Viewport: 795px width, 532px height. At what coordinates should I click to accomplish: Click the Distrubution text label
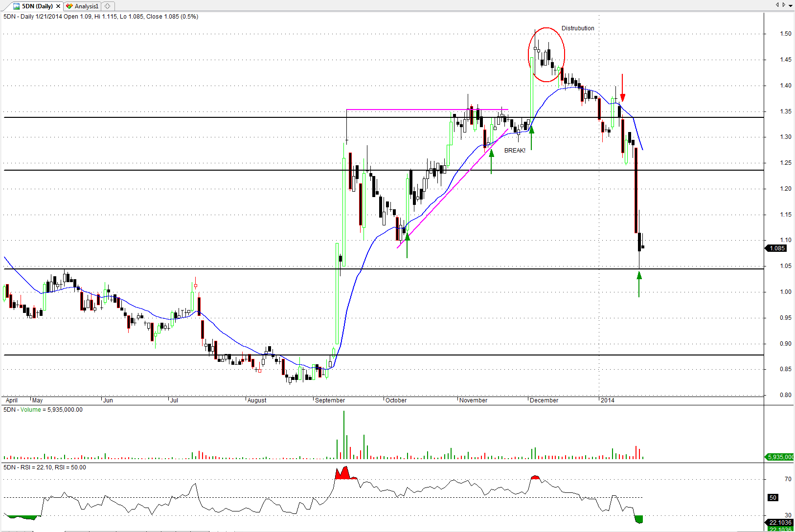(x=578, y=28)
